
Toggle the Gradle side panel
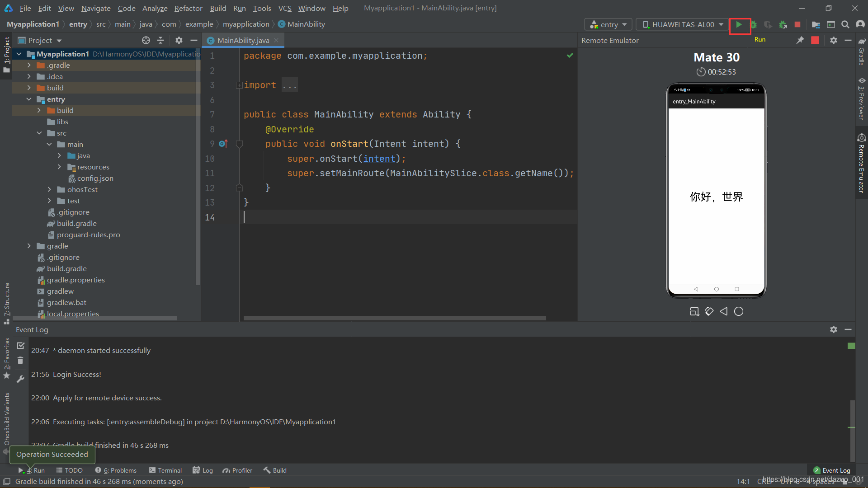[862, 52]
